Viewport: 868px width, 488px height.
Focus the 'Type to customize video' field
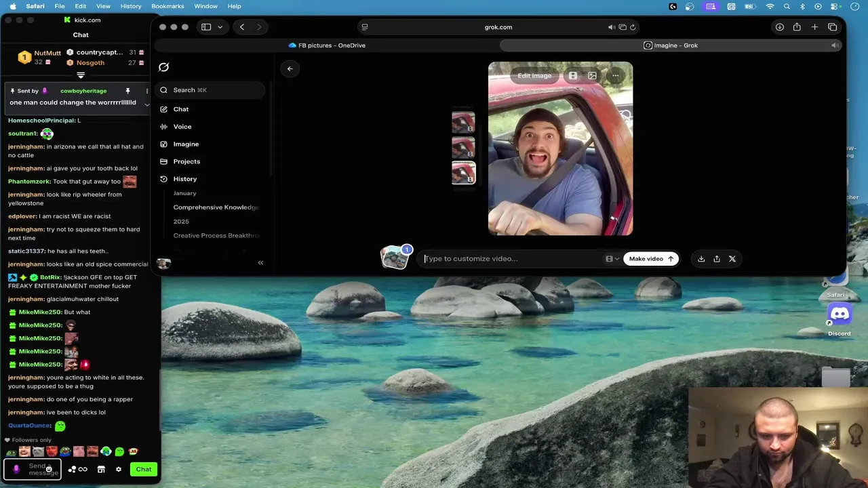tap(512, 259)
